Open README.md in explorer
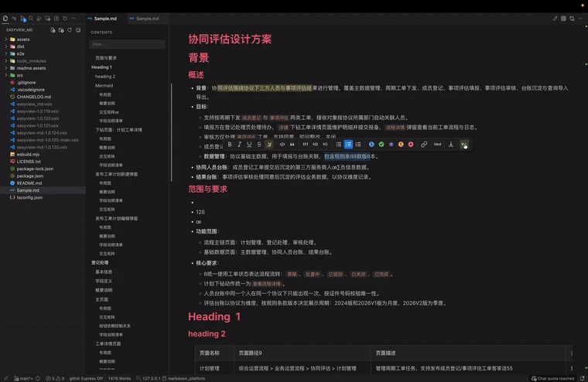This screenshot has width=588, height=382. tap(43, 183)
